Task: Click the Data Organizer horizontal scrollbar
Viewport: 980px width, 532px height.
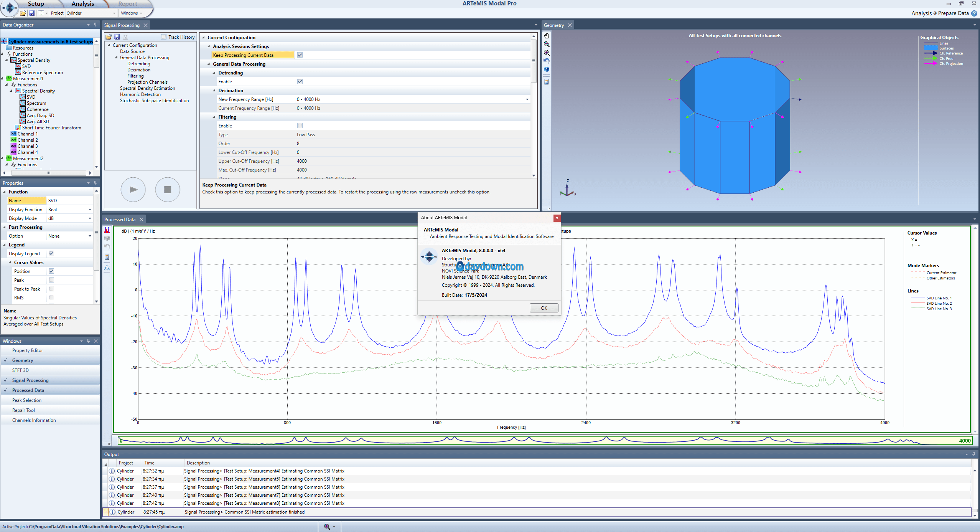Action: 49,173
